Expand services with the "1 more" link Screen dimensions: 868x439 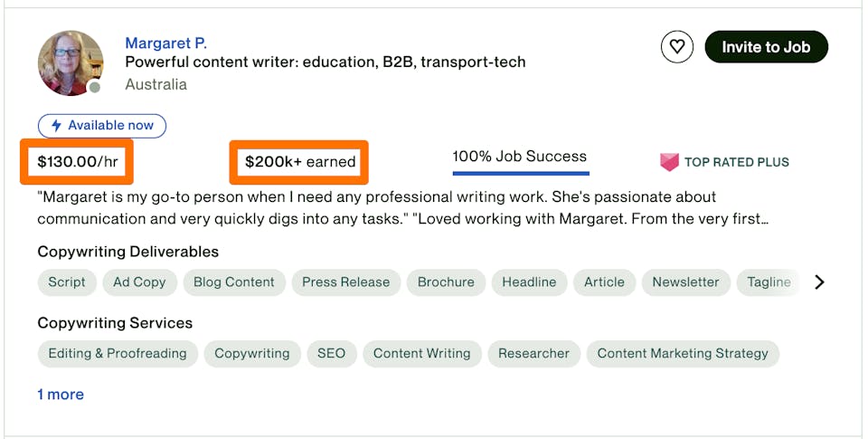click(61, 395)
